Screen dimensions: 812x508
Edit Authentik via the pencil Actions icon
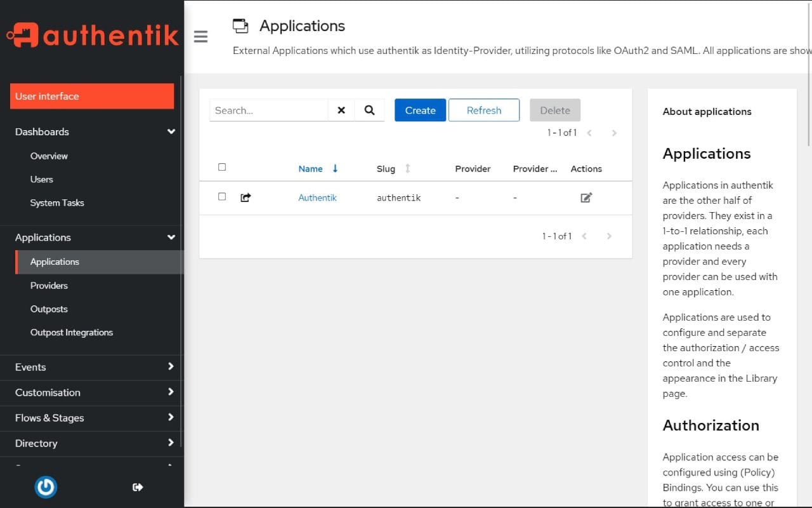(x=586, y=197)
